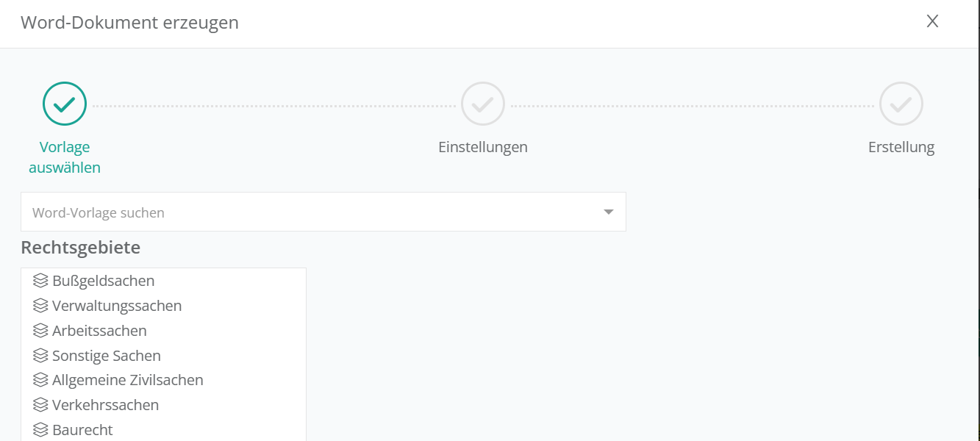
Task: Click the layers icon next to Arbeitssachen
Action: coord(40,331)
